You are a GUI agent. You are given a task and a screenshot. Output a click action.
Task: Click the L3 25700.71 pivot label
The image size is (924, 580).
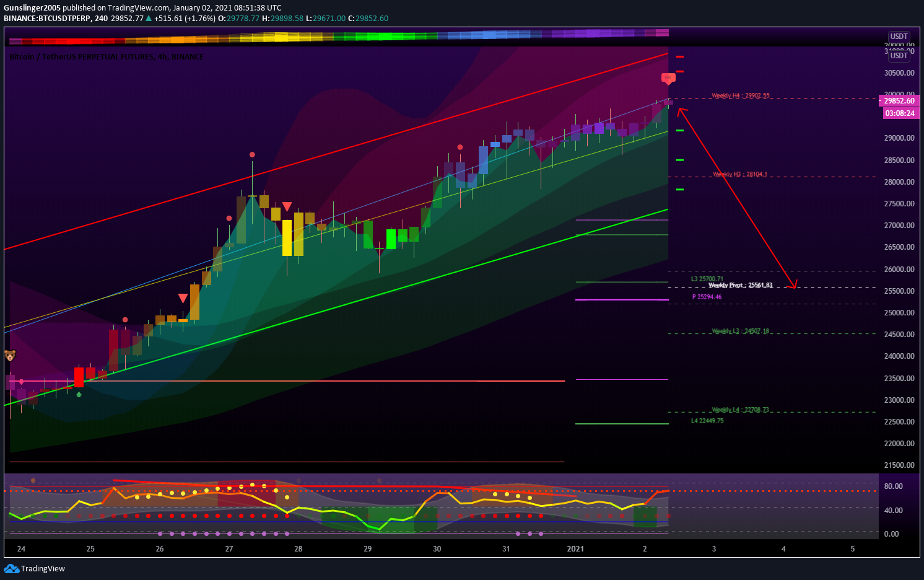707,279
